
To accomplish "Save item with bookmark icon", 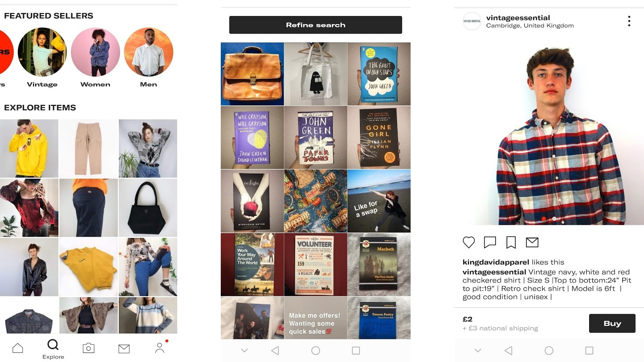I will point(511,242).
